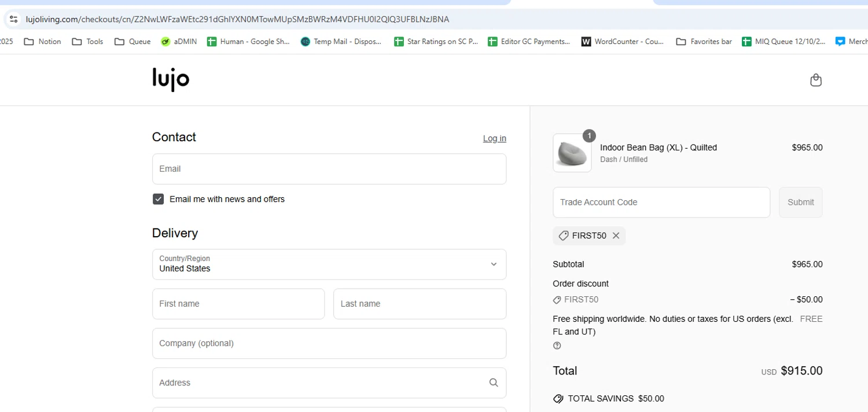Open the WordCounter bookmark
Screen dimensions: 868x412
pyautogui.click(x=623, y=42)
